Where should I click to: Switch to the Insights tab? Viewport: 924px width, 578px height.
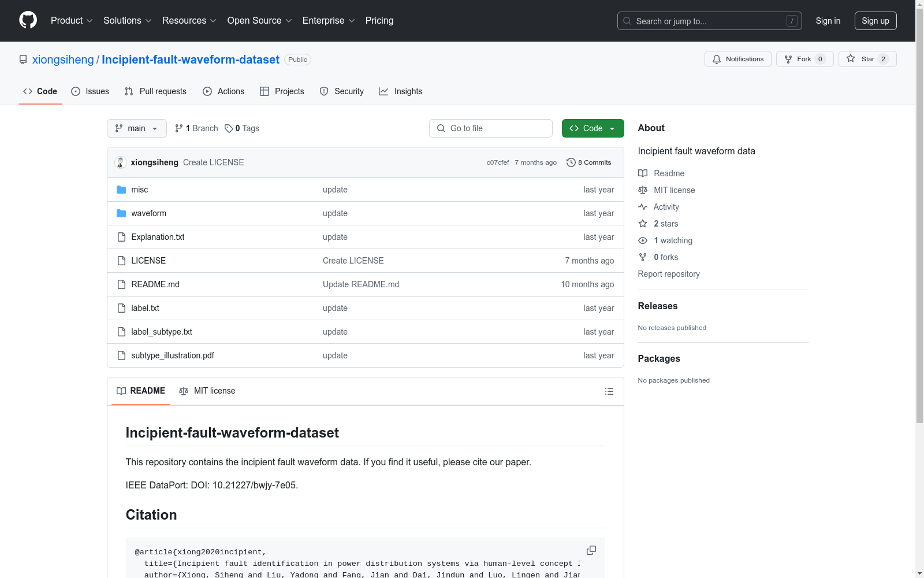[x=401, y=91]
